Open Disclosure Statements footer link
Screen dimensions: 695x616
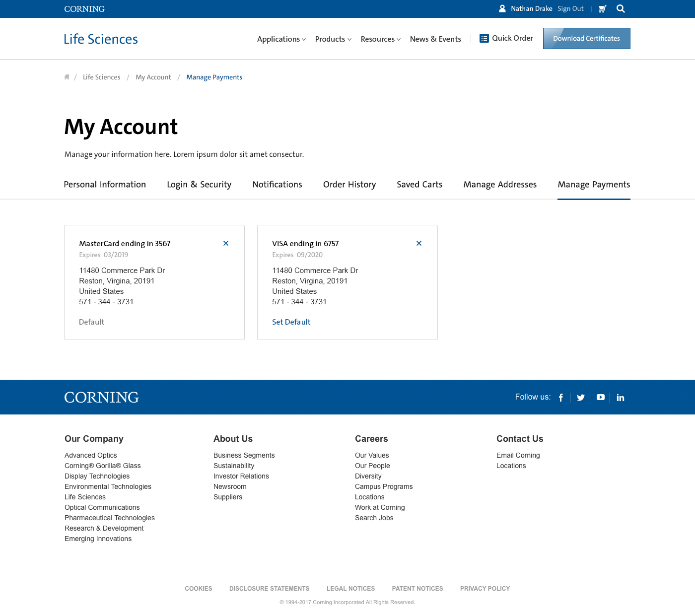pyautogui.click(x=270, y=589)
